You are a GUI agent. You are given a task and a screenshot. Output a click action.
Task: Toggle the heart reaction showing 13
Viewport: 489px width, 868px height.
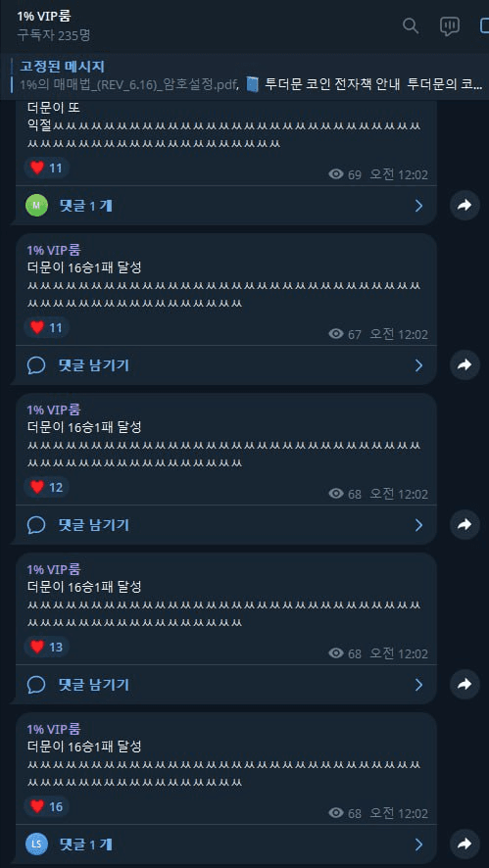click(46, 647)
